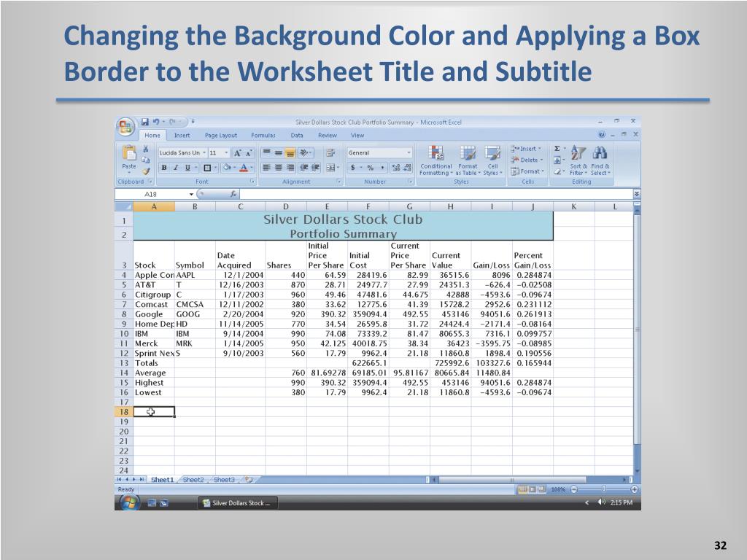Click the Insert Function fx icon
Image resolution: width=747 pixels, height=560 pixels.
233,194
